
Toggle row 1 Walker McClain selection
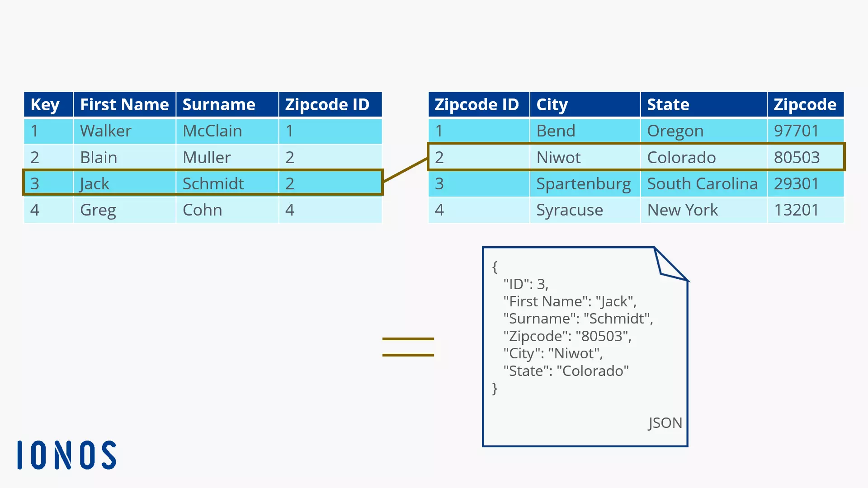click(x=202, y=131)
